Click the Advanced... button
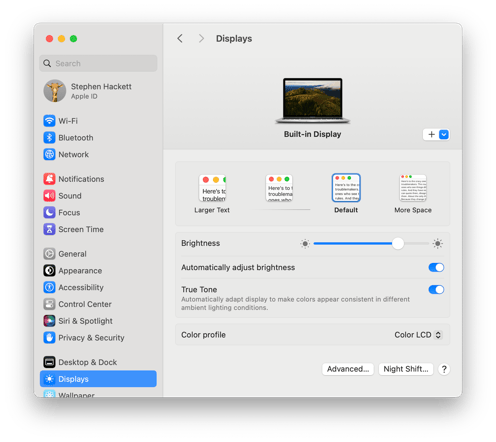 click(348, 369)
